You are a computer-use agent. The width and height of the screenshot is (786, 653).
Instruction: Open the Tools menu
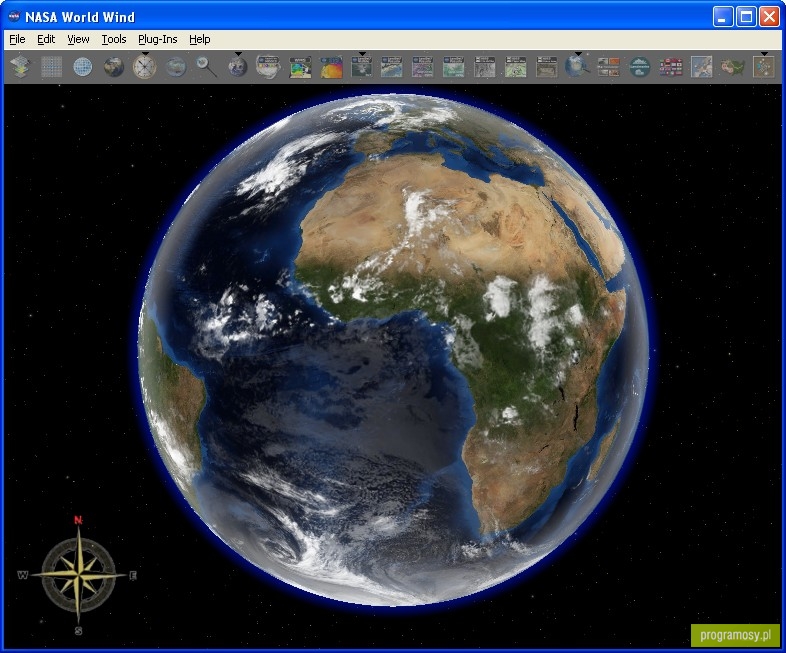pyautogui.click(x=114, y=39)
